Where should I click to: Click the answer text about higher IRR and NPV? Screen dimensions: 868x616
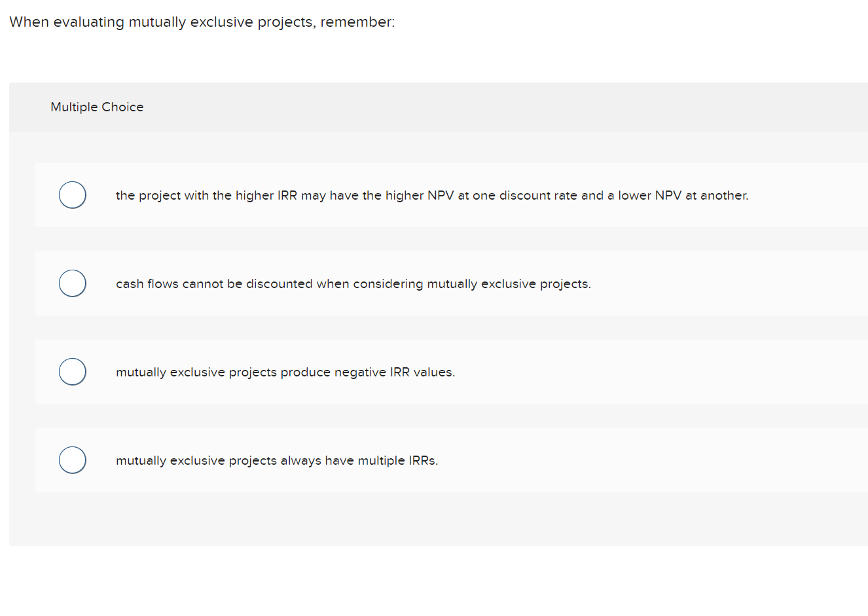pyautogui.click(x=432, y=195)
